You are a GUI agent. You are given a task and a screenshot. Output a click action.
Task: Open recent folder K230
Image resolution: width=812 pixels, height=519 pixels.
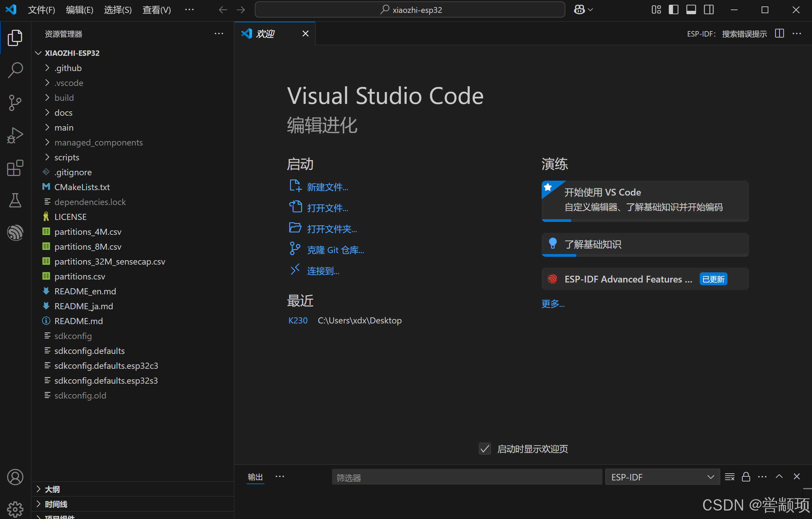(x=298, y=320)
